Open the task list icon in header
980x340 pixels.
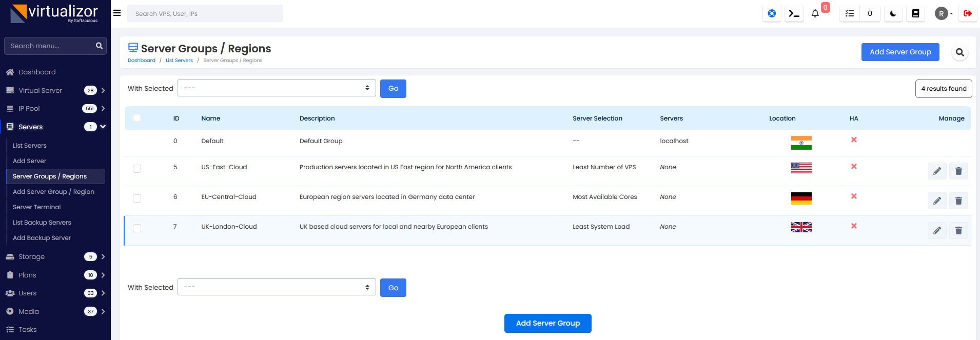pos(850,14)
